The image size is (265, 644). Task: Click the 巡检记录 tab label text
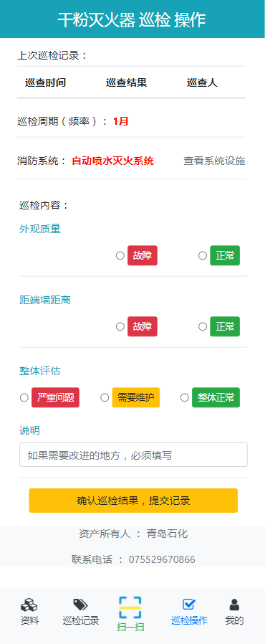coord(81,620)
